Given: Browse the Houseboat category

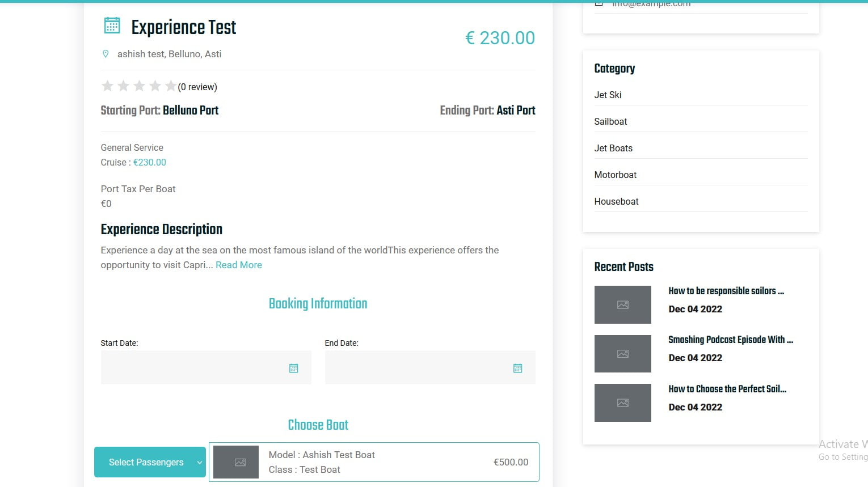Looking at the screenshot, I should click(x=616, y=201).
